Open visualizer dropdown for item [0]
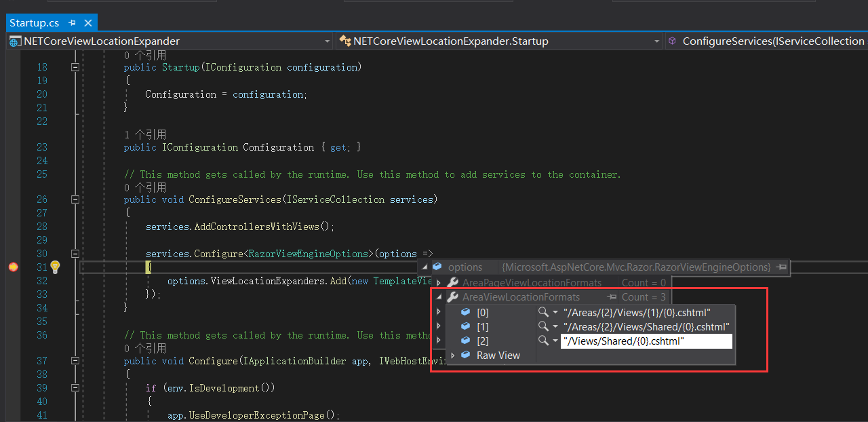 (555, 312)
